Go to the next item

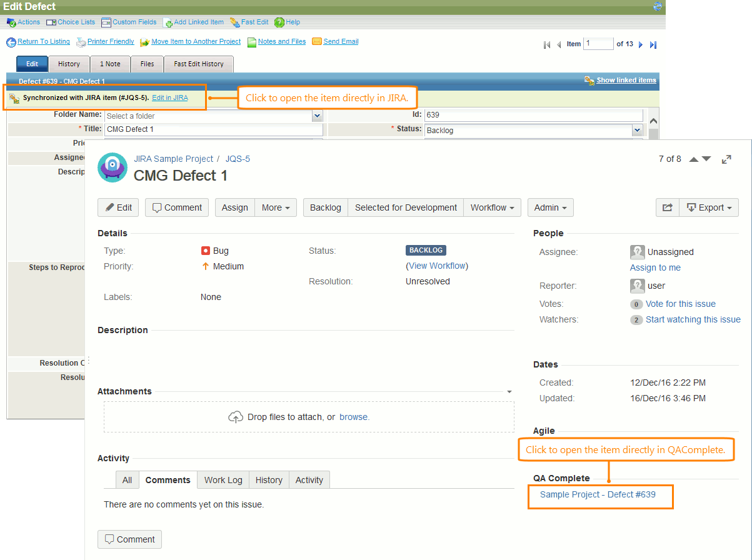click(x=642, y=44)
